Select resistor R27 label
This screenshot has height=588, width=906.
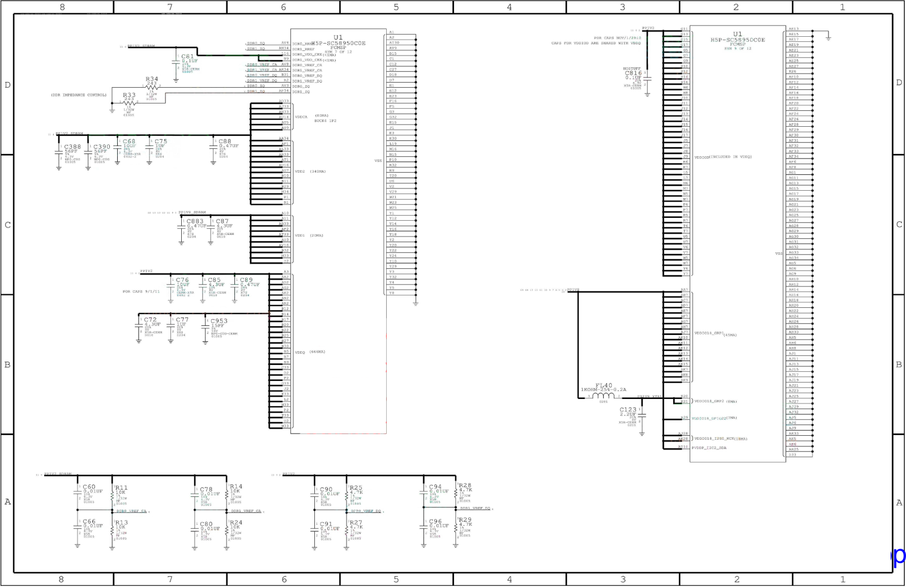356,523
